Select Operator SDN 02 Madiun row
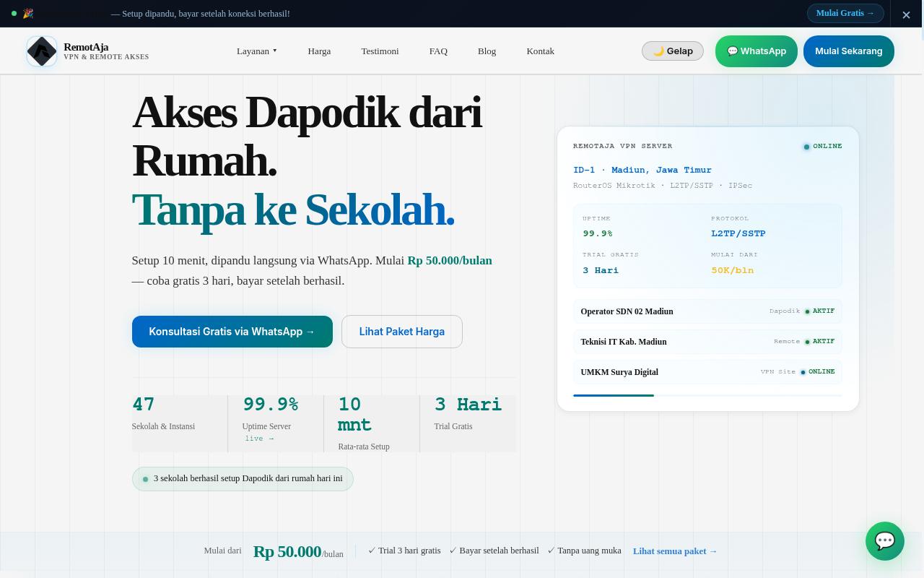 click(707, 311)
